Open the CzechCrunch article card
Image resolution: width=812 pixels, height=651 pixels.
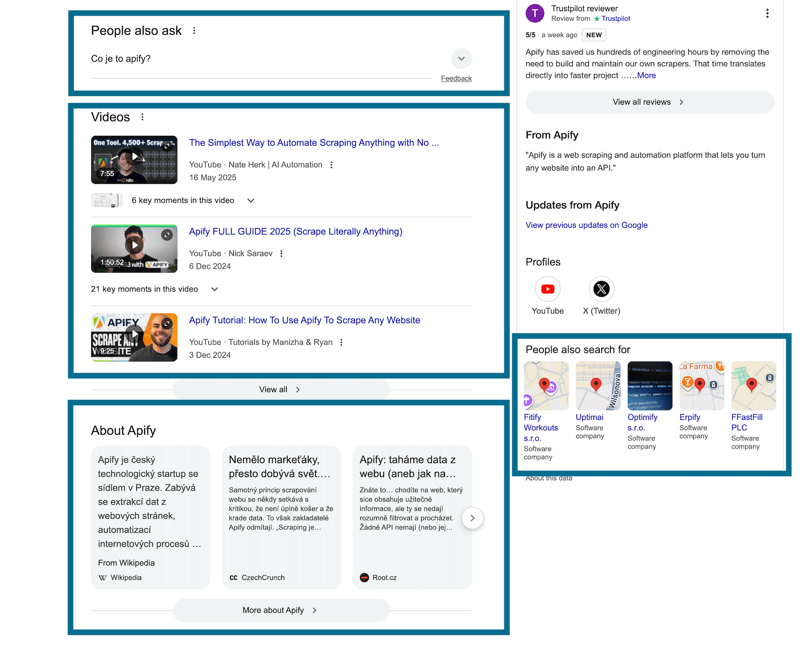[x=281, y=518]
